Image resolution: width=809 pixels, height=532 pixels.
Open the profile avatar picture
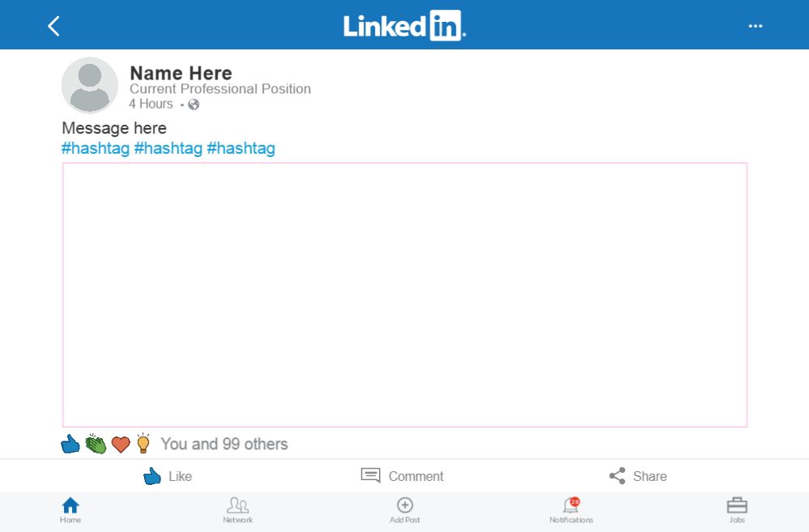coord(90,85)
